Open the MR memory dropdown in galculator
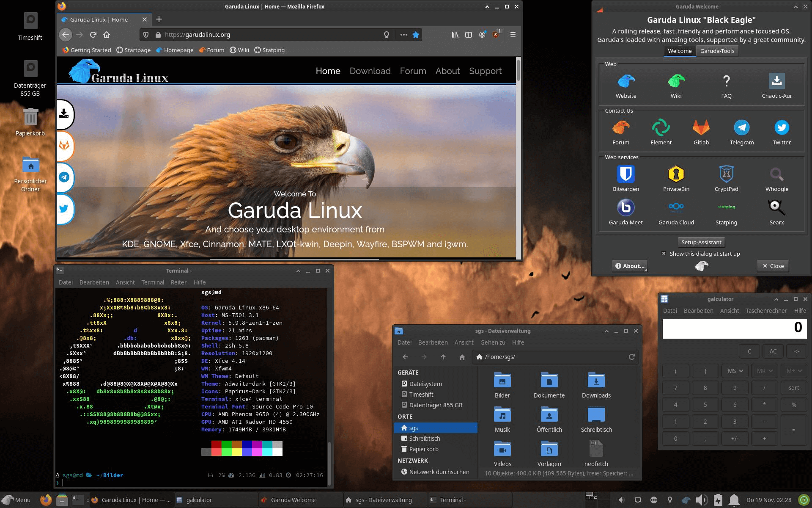 764,370
